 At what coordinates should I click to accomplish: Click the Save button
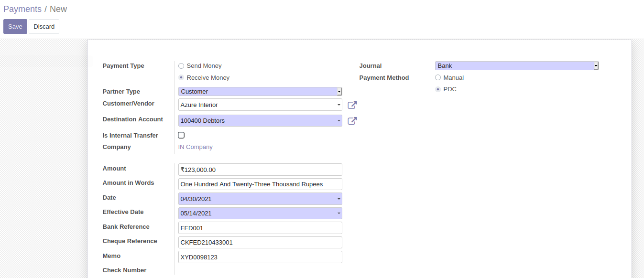point(15,27)
